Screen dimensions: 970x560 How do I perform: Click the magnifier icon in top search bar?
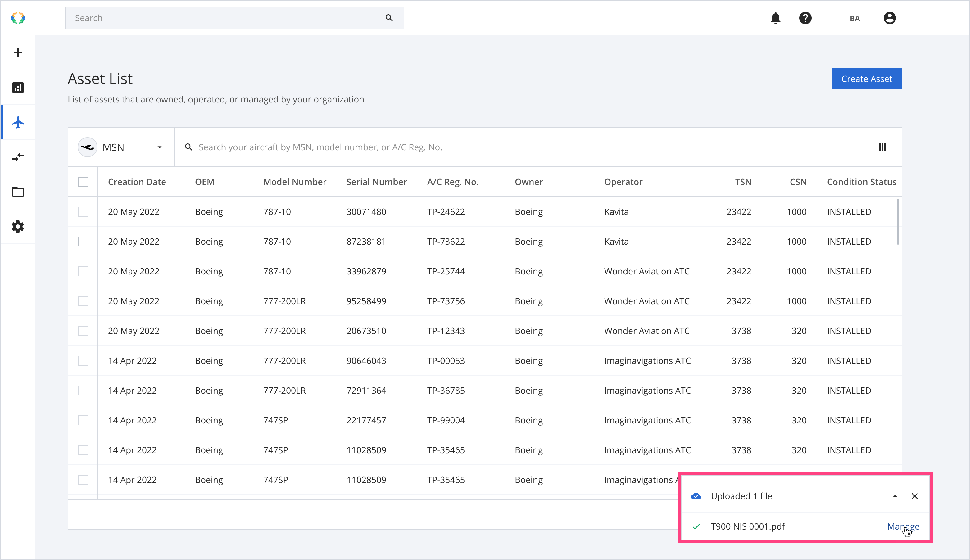tap(389, 18)
